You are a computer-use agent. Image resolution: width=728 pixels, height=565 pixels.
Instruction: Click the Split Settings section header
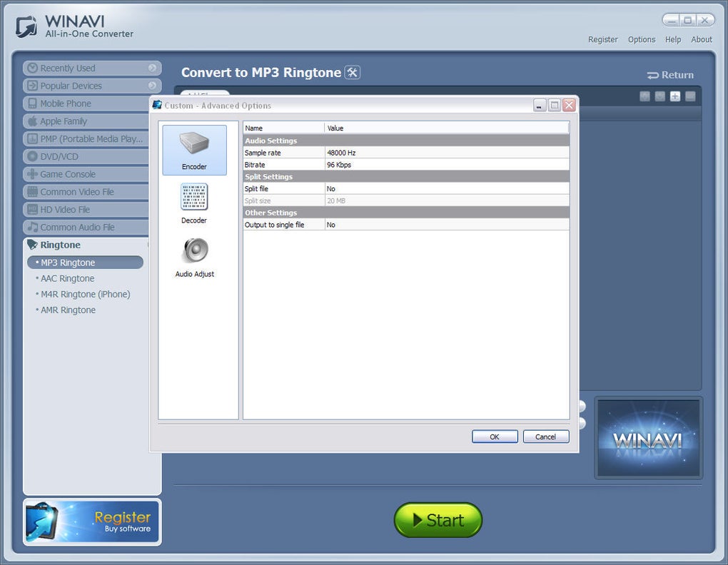click(x=406, y=177)
